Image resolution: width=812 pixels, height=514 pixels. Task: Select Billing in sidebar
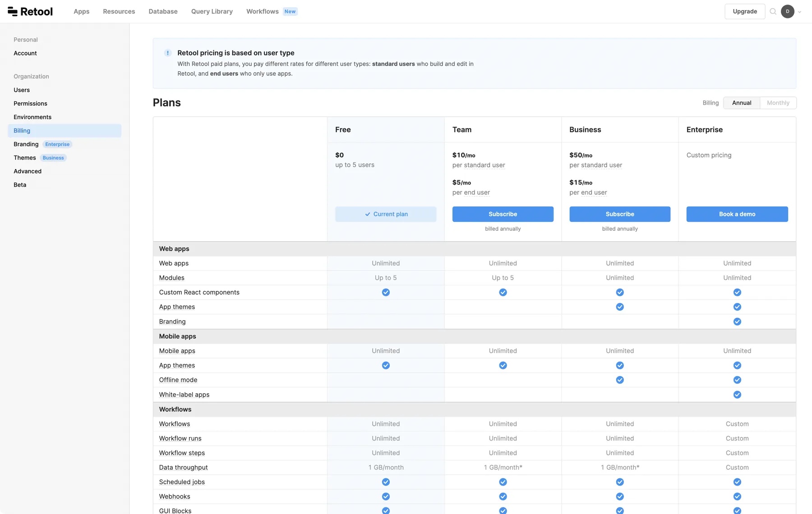click(x=65, y=130)
